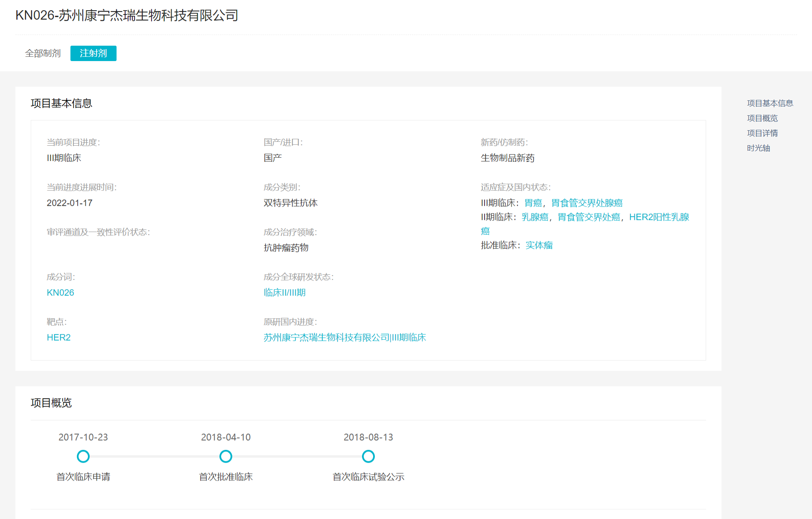Open the 胃食管交界处腺癌 indication link
Viewport: 812px width, 519px height.
tap(587, 203)
